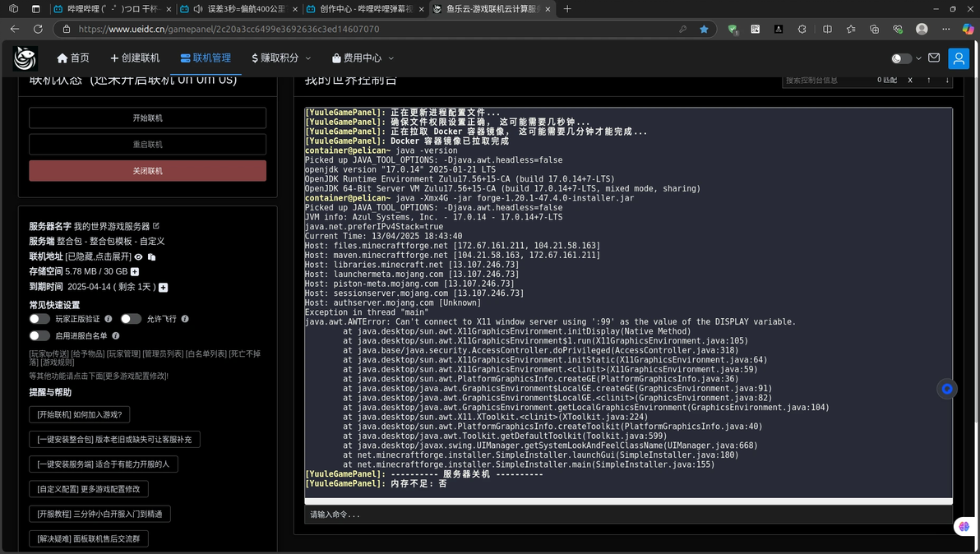Go to the 首页 home page
This screenshot has width=980, height=554.
[73, 58]
